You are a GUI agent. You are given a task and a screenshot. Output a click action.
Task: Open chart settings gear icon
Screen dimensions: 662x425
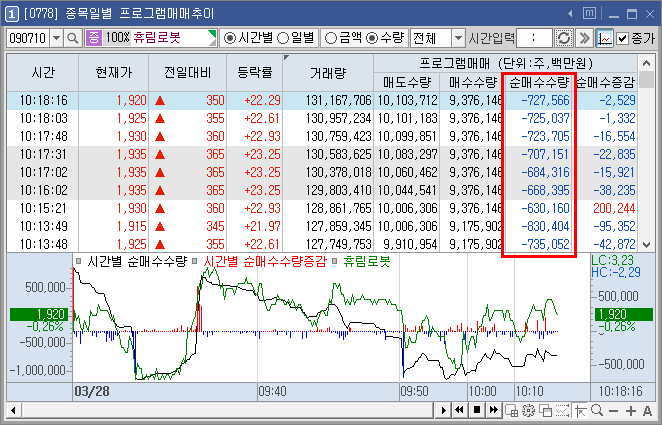[528, 410]
